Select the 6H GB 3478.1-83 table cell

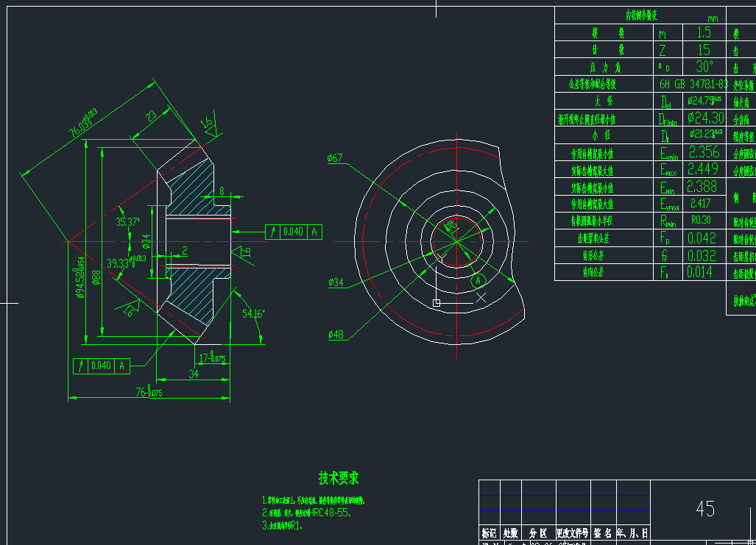[693, 84]
